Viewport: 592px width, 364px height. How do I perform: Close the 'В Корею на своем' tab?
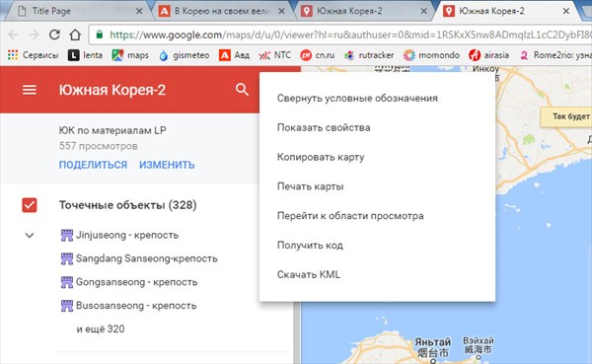pos(281,11)
